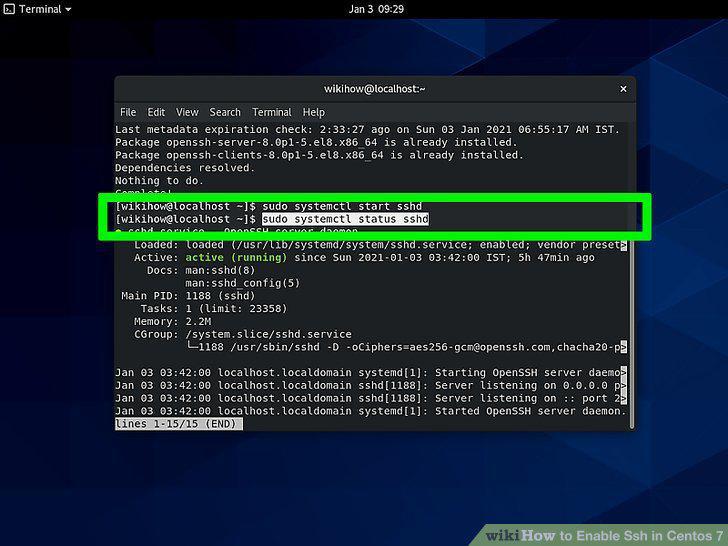728x546 pixels.
Task: Click the 'Started OpenSSH server daemon.' log line
Action: 370,411
